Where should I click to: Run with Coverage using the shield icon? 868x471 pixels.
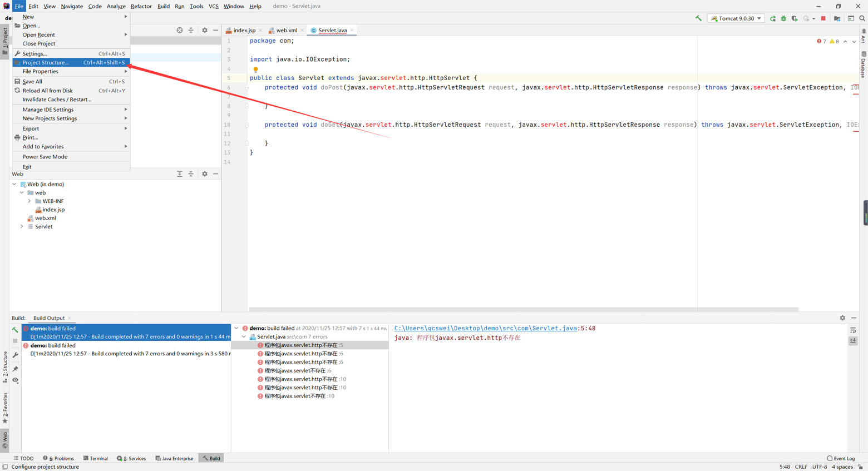(795, 18)
